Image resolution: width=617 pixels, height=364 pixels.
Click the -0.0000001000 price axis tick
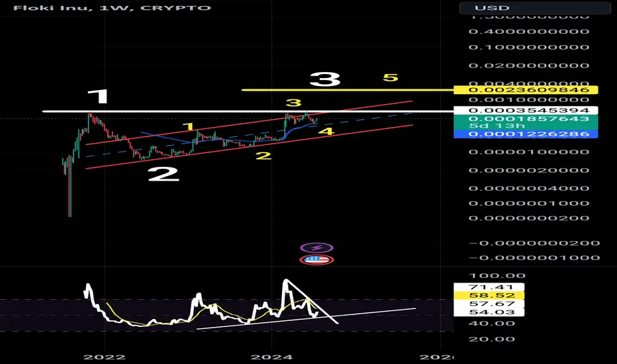pyautogui.click(x=534, y=257)
